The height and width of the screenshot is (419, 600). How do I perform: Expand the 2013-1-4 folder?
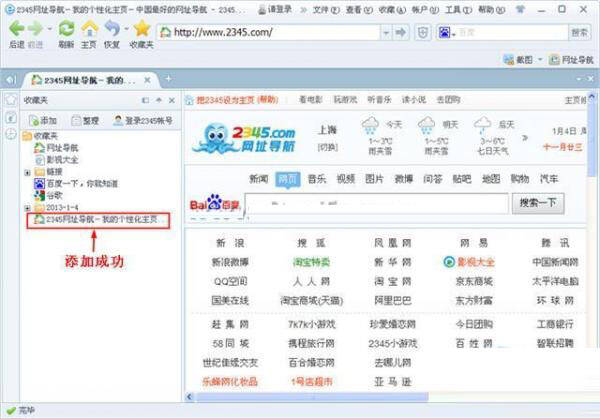(x=27, y=208)
